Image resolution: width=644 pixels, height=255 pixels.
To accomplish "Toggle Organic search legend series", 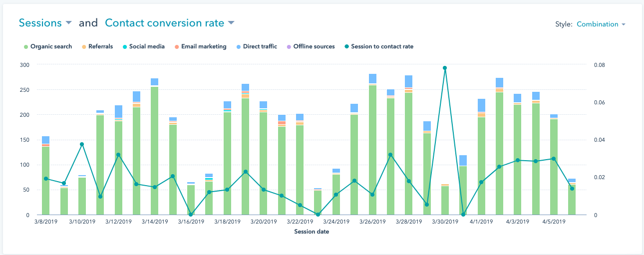I will tap(48, 46).
